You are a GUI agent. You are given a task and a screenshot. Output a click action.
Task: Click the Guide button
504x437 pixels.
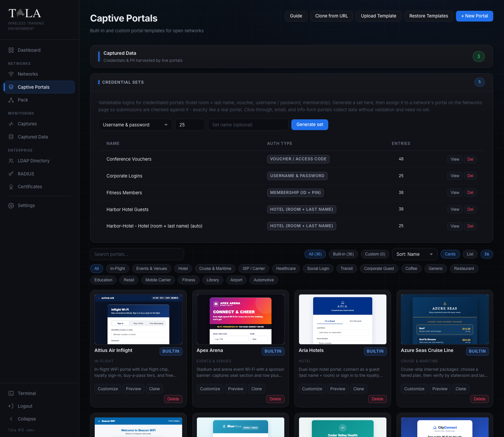coord(296,16)
